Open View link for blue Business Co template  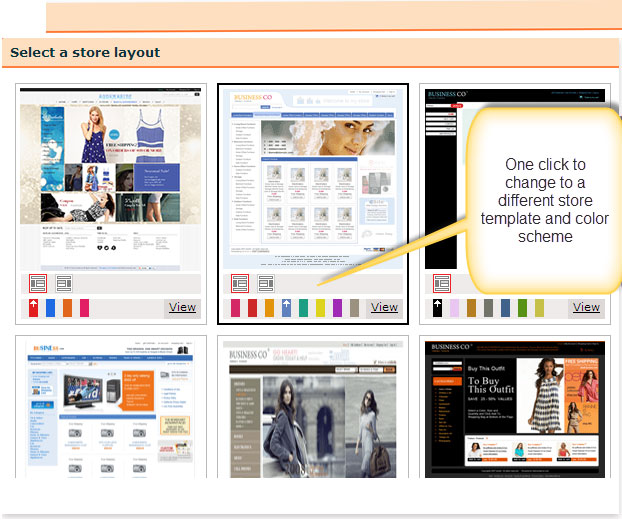pyautogui.click(x=384, y=307)
